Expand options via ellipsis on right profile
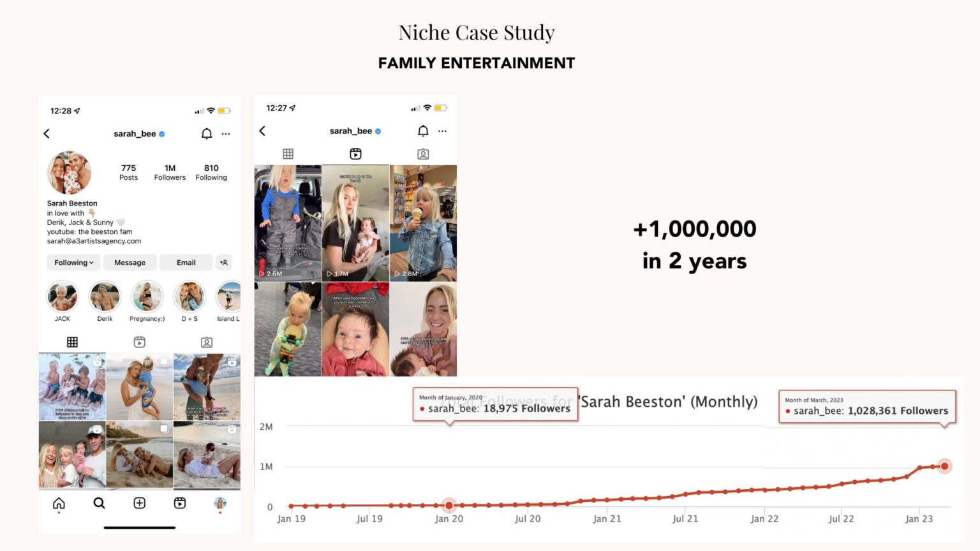Viewport: 980px width, 551px height. (x=442, y=131)
